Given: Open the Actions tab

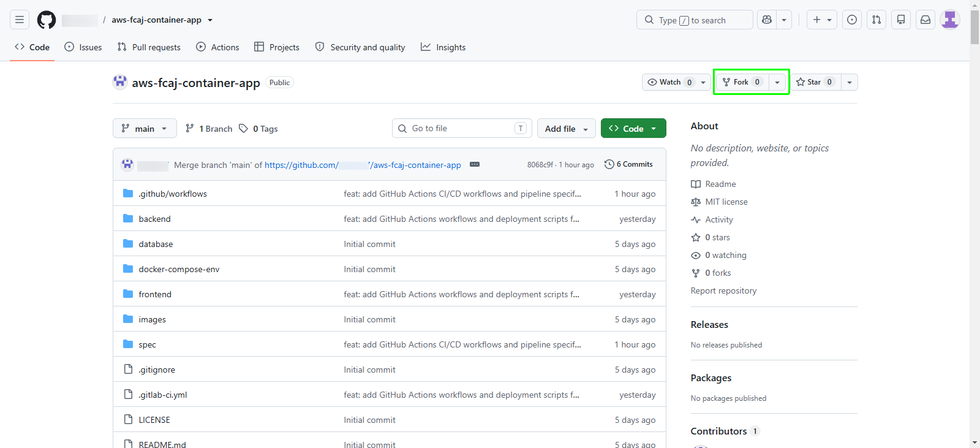Looking at the screenshot, I should [x=217, y=47].
